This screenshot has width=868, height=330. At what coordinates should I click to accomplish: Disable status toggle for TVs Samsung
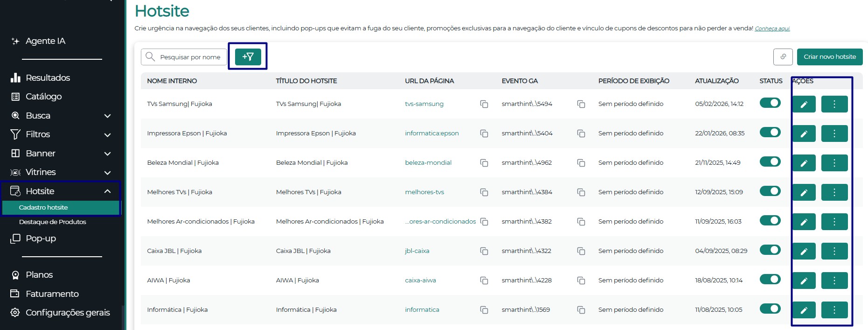(770, 103)
